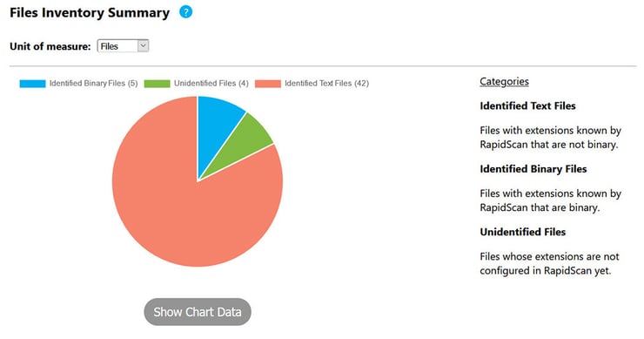This screenshot has height=339, width=644.
Task: Click the Files Inventory Summary title
Action: point(90,13)
